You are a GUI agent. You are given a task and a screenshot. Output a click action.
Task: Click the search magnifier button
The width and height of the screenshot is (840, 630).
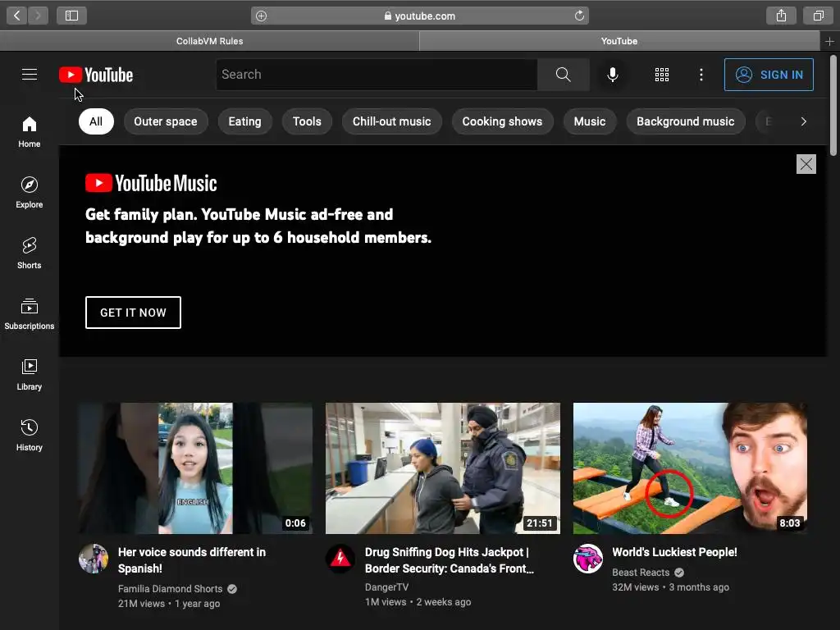(563, 75)
